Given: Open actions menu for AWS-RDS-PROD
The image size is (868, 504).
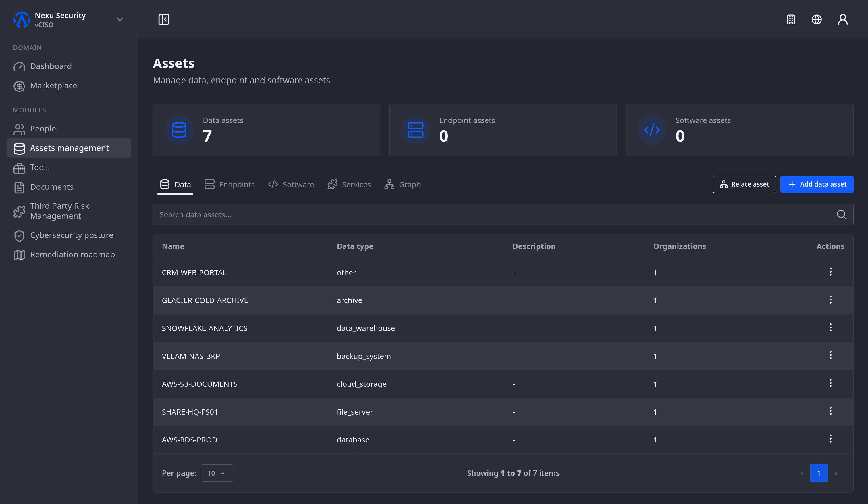Looking at the screenshot, I should tap(830, 439).
